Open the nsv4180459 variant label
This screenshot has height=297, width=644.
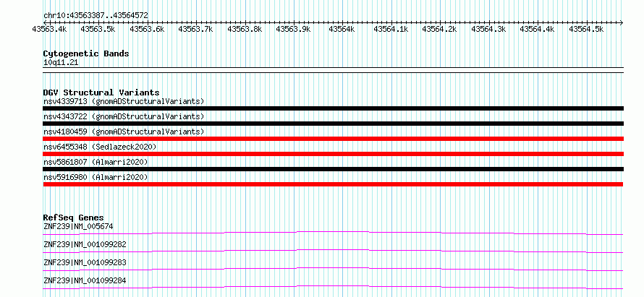click(x=124, y=132)
